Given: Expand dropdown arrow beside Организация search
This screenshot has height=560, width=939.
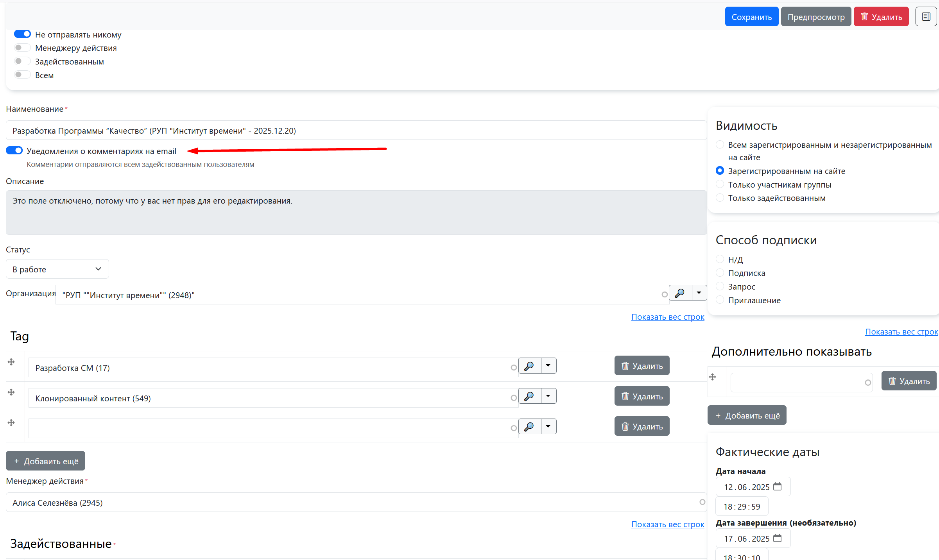Looking at the screenshot, I should 699,293.
